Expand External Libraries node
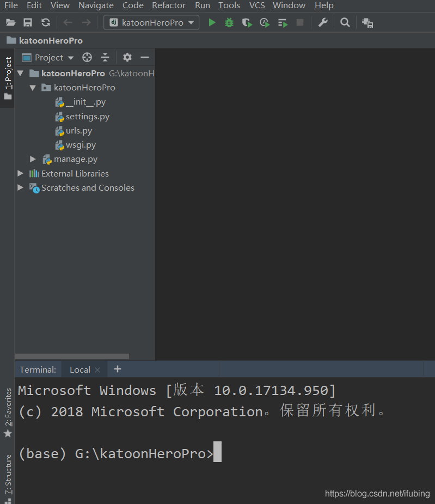 point(20,173)
